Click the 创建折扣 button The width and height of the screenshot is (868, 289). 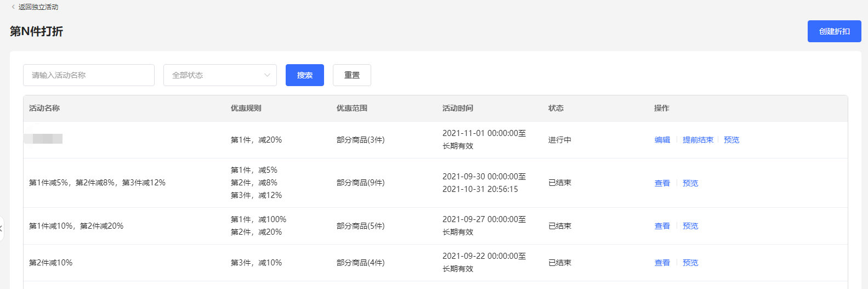point(834,31)
